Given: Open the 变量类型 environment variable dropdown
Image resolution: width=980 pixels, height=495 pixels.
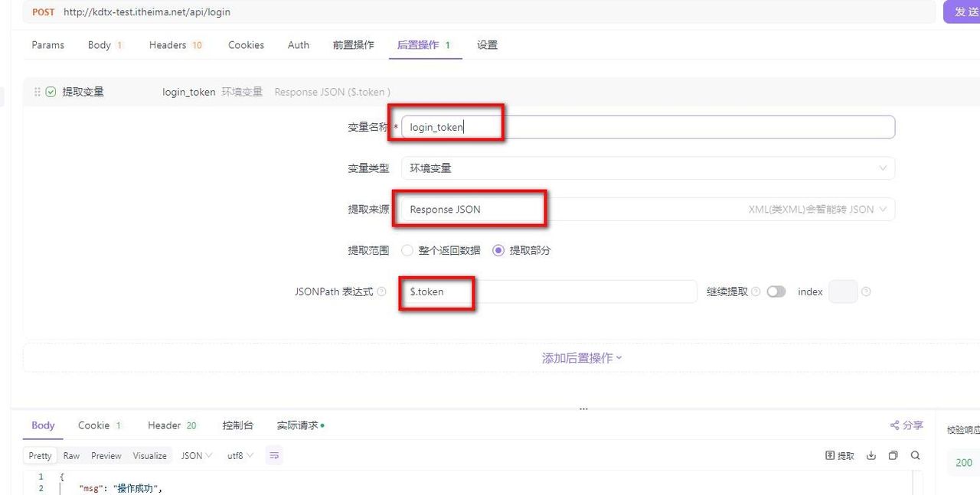Looking at the screenshot, I should click(647, 168).
